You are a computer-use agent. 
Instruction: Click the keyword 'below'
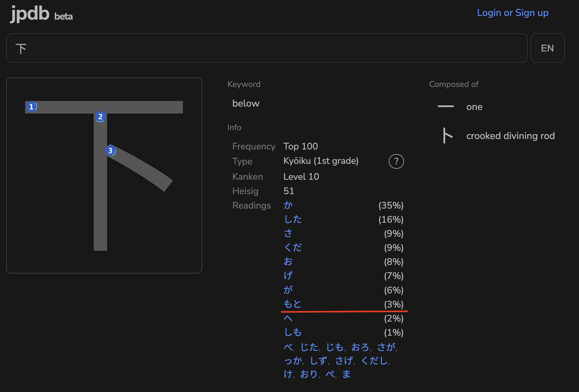(246, 103)
